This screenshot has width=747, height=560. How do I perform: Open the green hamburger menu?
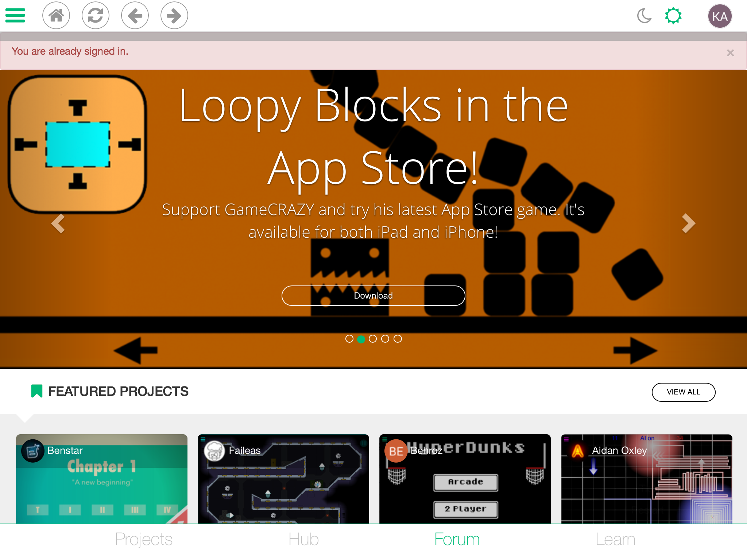click(x=15, y=15)
